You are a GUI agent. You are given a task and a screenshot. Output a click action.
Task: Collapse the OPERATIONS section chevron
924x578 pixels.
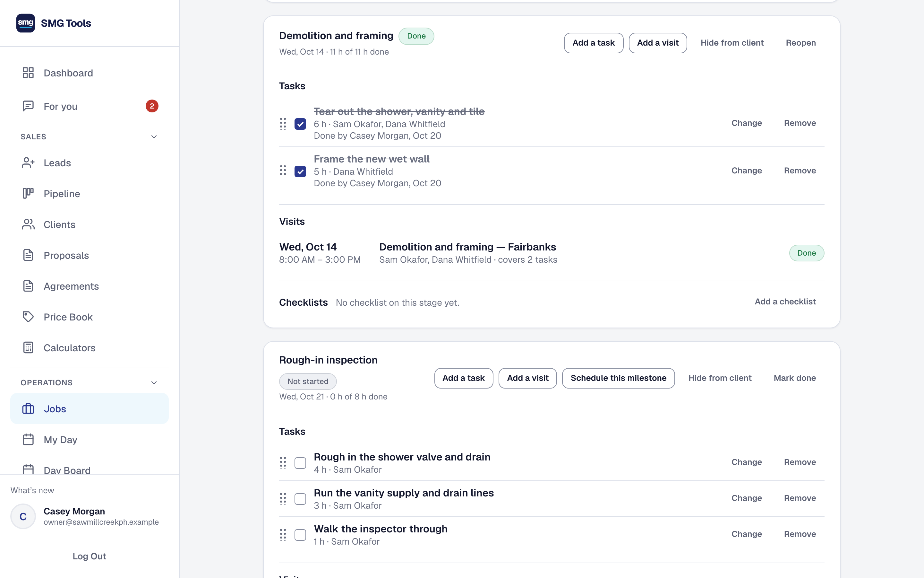154,383
